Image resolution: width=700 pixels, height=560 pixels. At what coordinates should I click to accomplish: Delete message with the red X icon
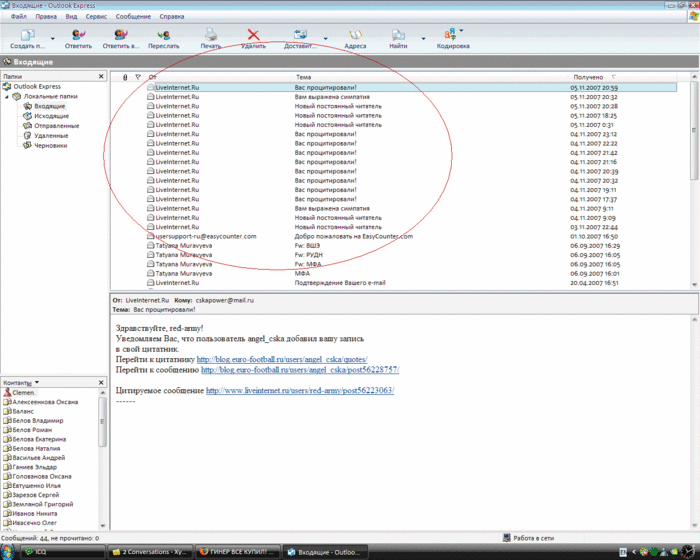point(253,35)
